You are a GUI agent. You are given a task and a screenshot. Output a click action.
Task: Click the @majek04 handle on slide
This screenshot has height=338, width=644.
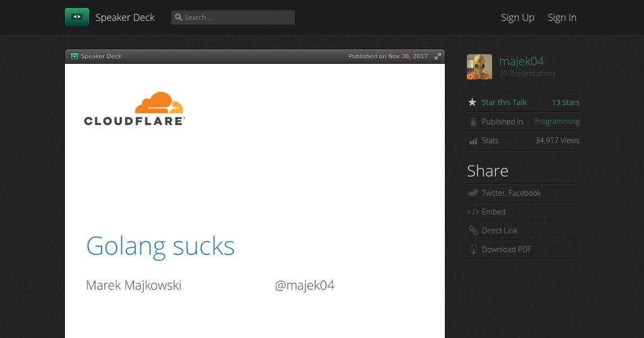point(305,285)
